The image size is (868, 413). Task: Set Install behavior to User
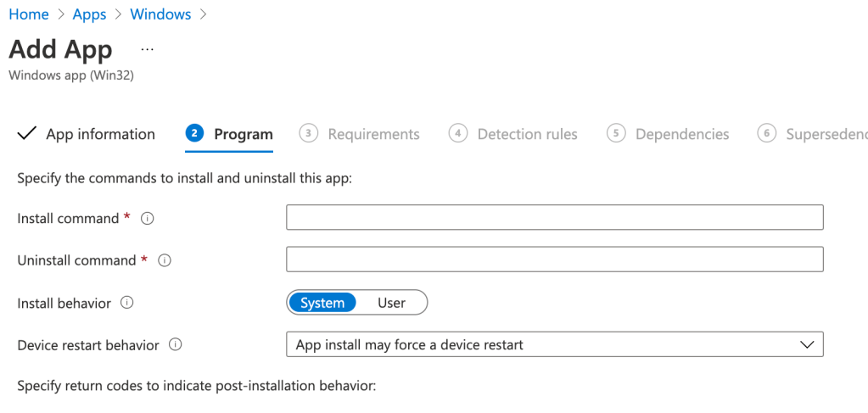[x=391, y=303]
